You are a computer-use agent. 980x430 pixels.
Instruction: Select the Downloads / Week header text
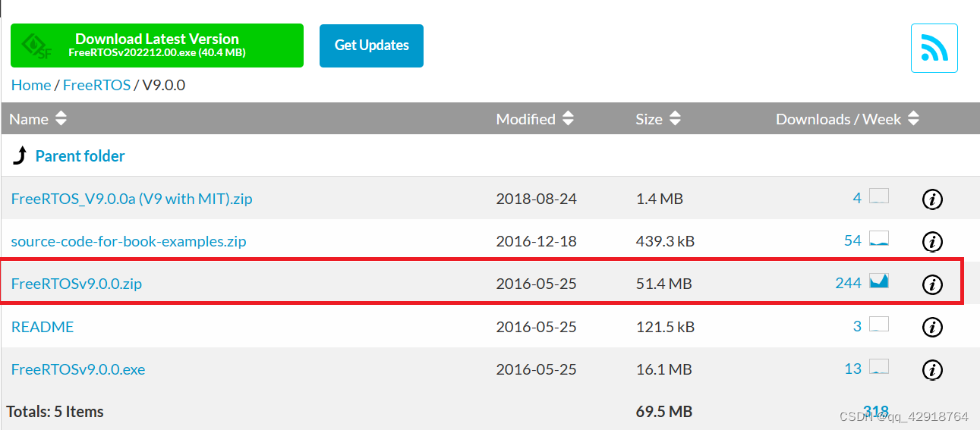[838, 119]
